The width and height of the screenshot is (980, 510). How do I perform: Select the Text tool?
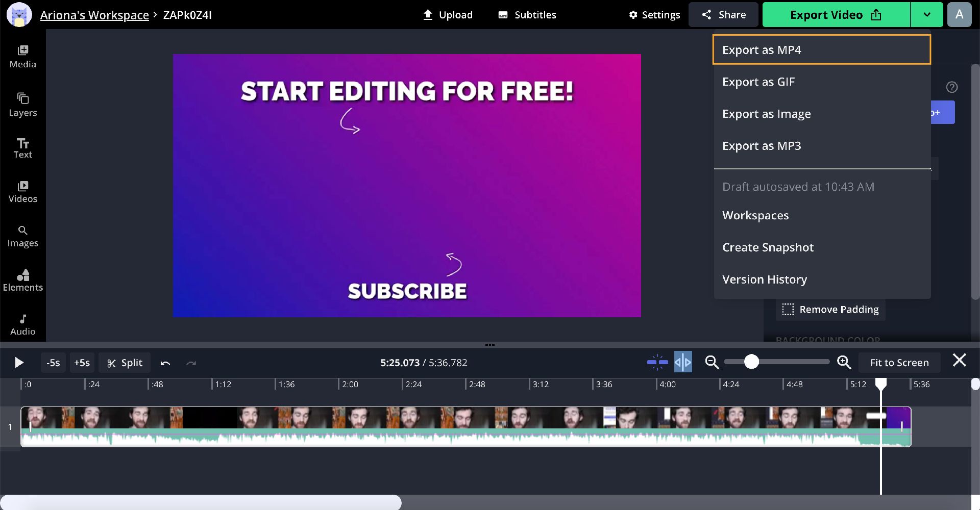coord(23,148)
